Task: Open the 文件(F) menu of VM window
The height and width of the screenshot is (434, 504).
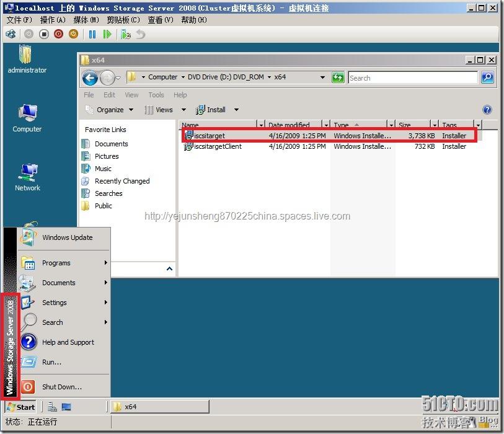Action: pyautogui.click(x=19, y=20)
